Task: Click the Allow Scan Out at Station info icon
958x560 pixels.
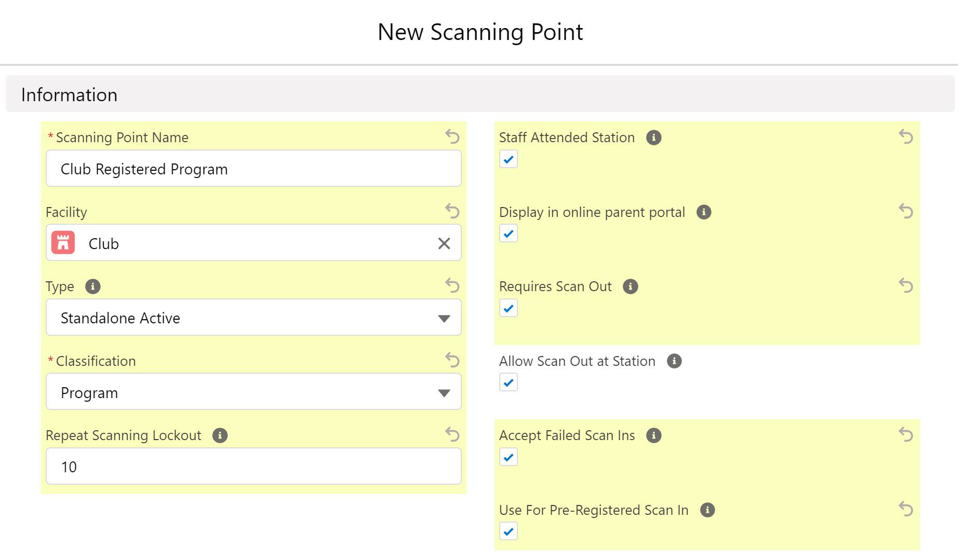Action: [674, 361]
